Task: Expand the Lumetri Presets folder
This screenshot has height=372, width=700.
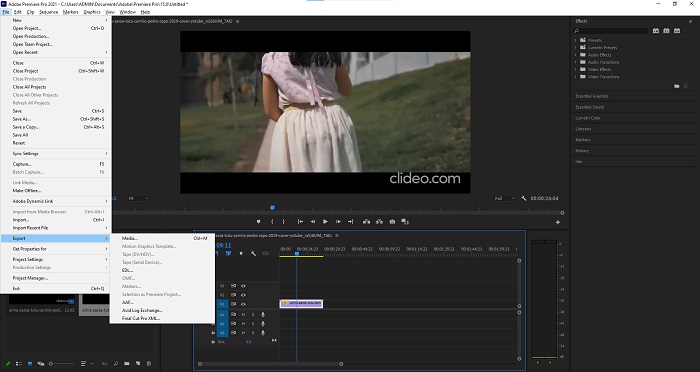Action: pyautogui.click(x=575, y=47)
